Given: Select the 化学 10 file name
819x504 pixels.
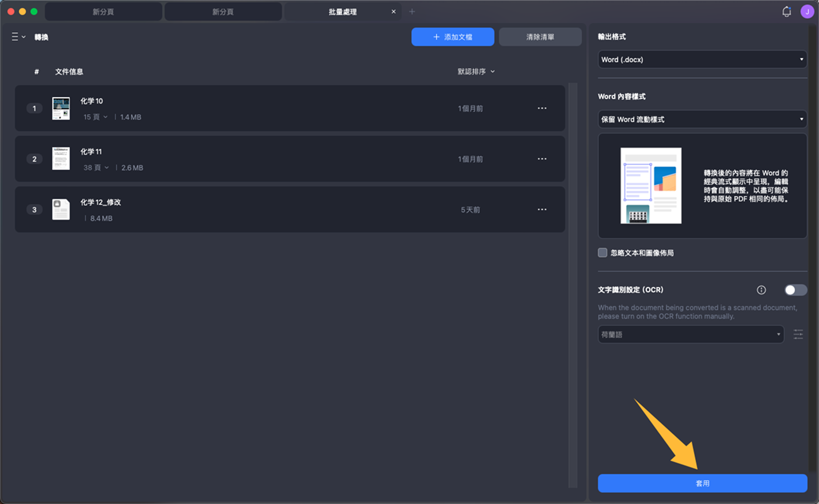Looking at the screenshot, I should point(92,101).
